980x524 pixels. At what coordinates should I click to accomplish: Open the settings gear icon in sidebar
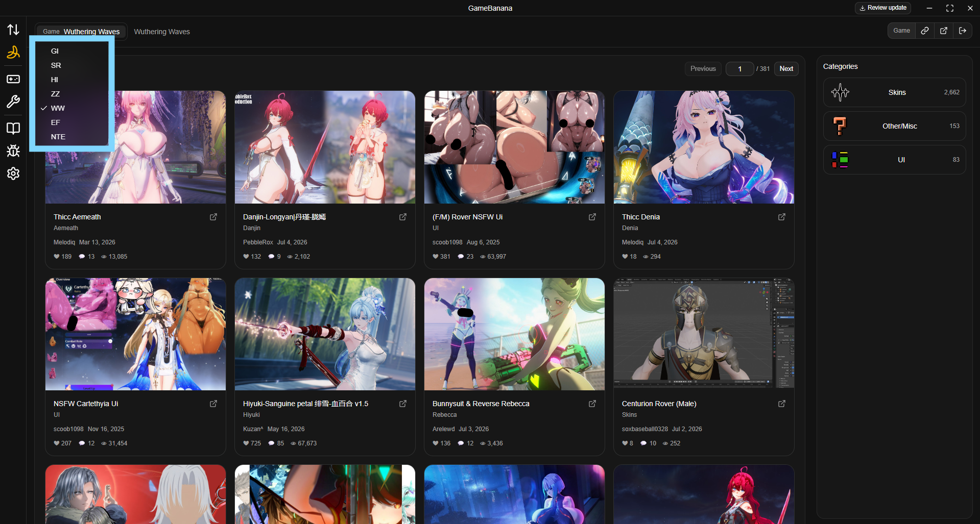point(13,173)
